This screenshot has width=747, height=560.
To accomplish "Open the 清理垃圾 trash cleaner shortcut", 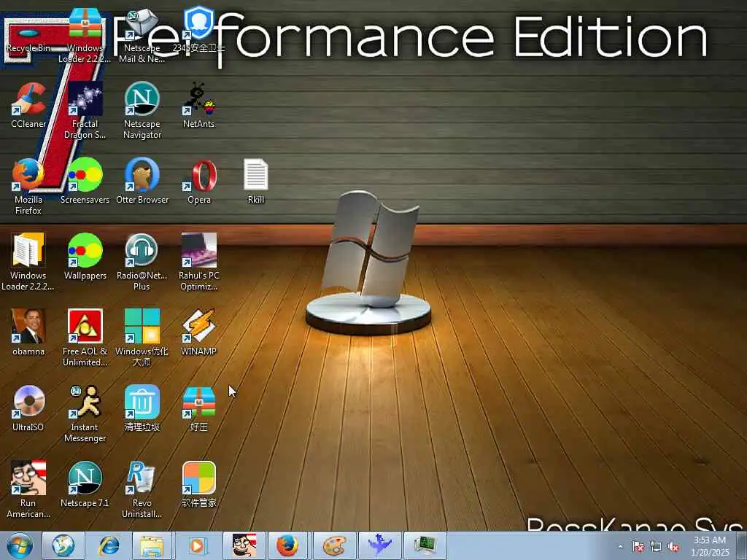I will pos(142,408).
